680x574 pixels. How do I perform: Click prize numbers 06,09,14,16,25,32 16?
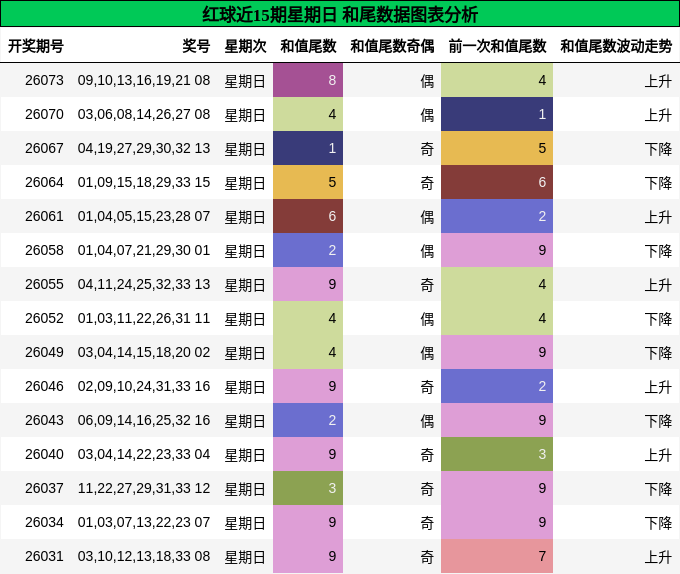coord(144,420)
